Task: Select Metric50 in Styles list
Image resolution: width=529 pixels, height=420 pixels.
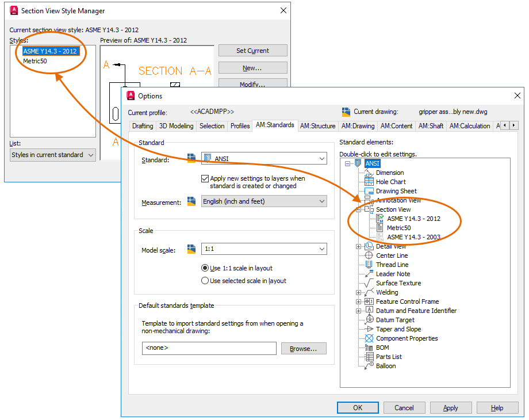Action: tap(35, 61)
